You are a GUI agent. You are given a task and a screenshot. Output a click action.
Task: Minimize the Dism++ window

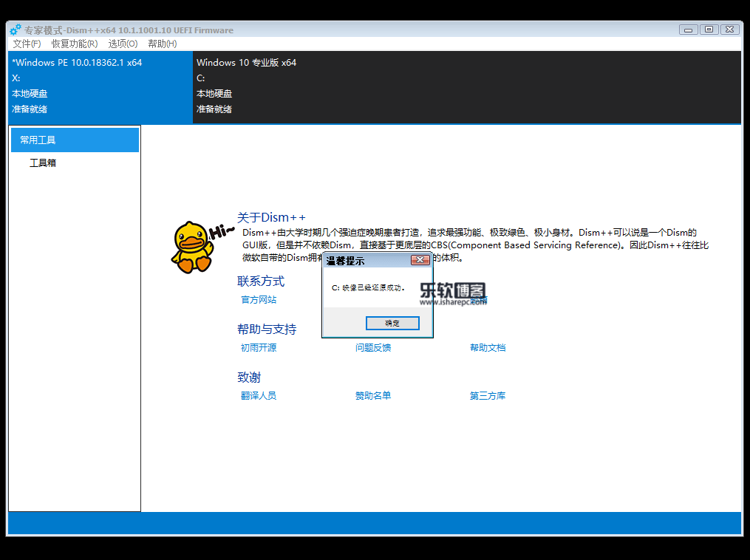pos(689,30)
